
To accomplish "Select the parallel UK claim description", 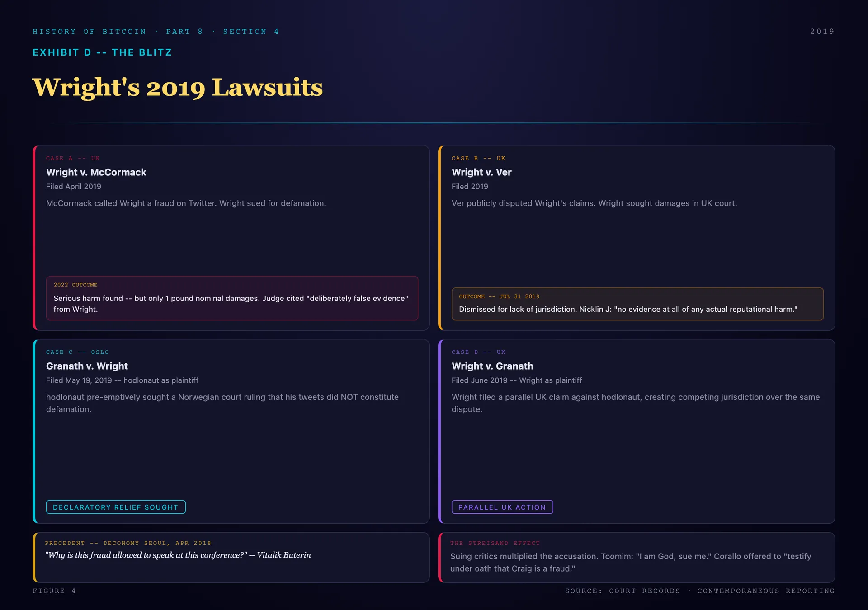I will pyautogui.click(x=636, y=403).
